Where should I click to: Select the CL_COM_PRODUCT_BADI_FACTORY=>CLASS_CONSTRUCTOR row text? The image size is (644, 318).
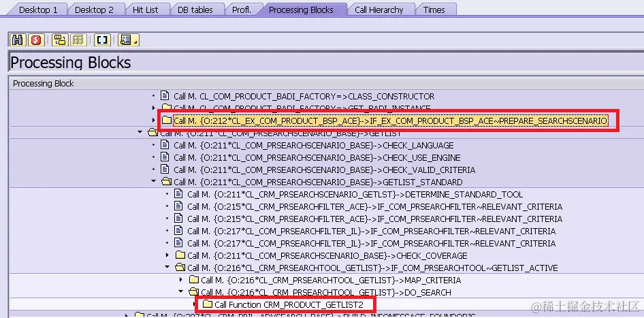(x=304, y=97)
